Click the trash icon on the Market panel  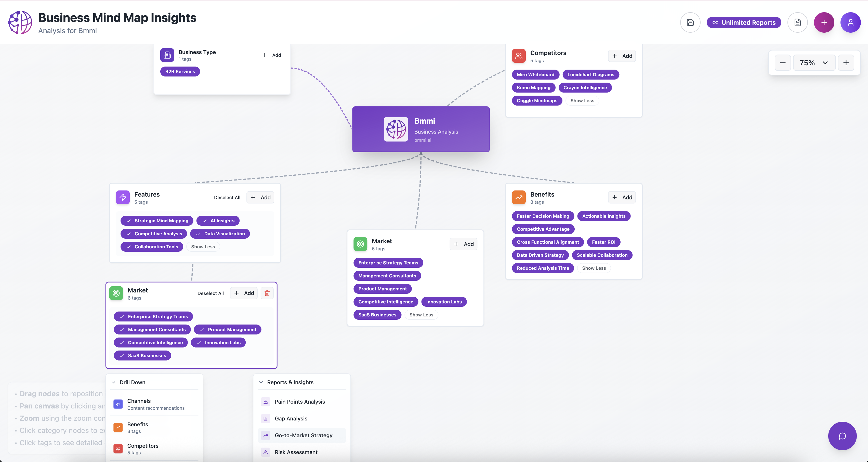[267, 293]
